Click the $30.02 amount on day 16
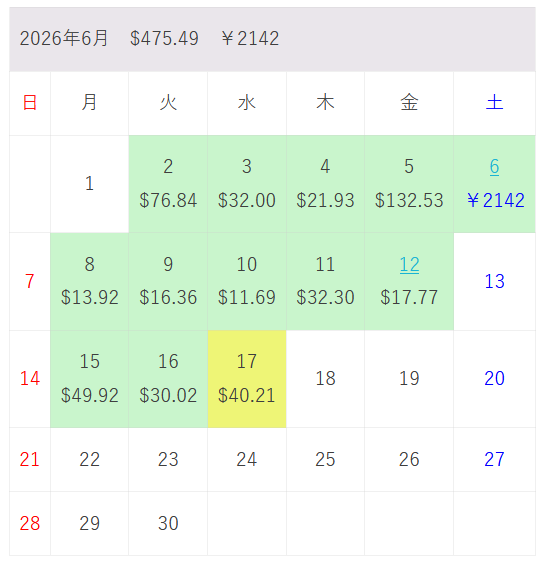 (x=168, y=395)
